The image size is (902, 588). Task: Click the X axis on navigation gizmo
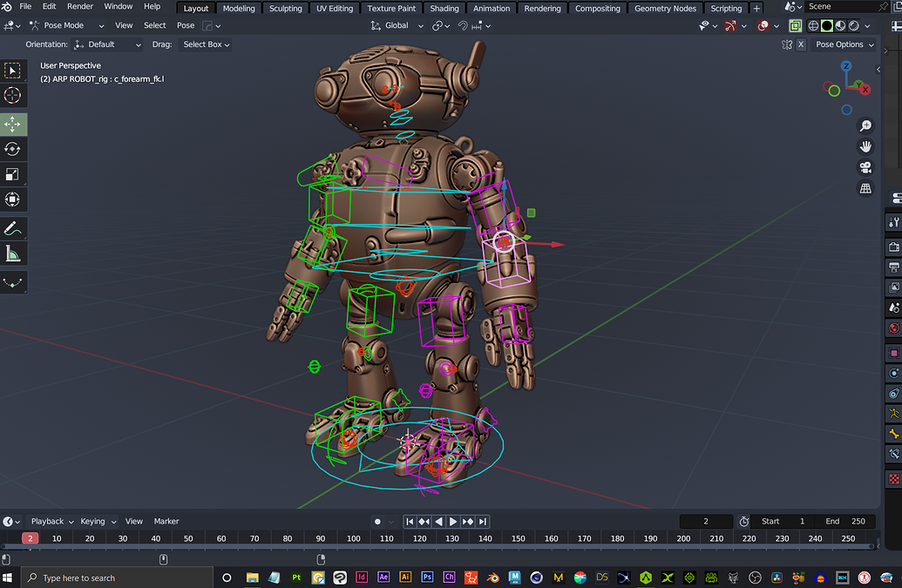point(865,90)
